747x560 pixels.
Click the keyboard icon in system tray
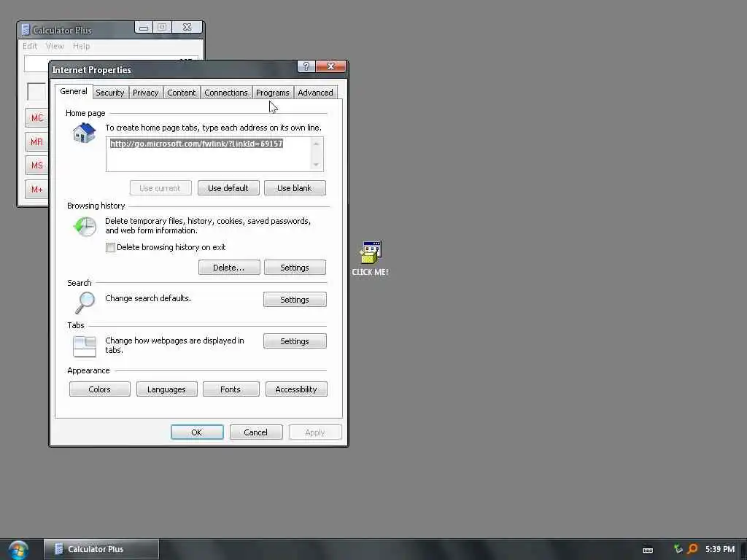pos(648,550)
